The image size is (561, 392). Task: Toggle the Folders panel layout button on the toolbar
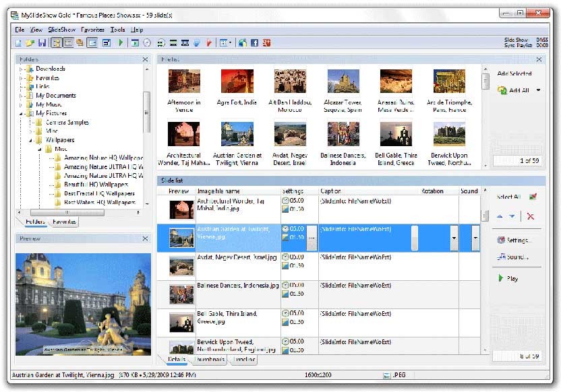[56, 42]
